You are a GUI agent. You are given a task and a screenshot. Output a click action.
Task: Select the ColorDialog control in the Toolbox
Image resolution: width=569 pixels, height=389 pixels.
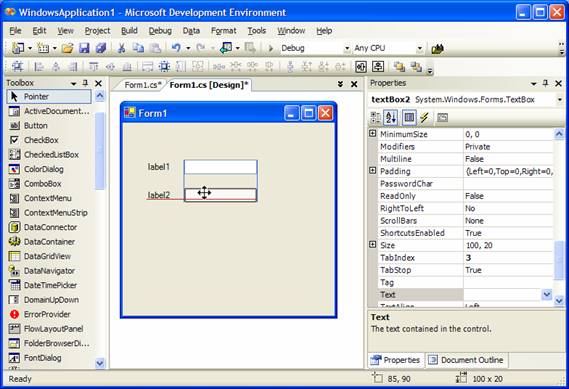49,169
